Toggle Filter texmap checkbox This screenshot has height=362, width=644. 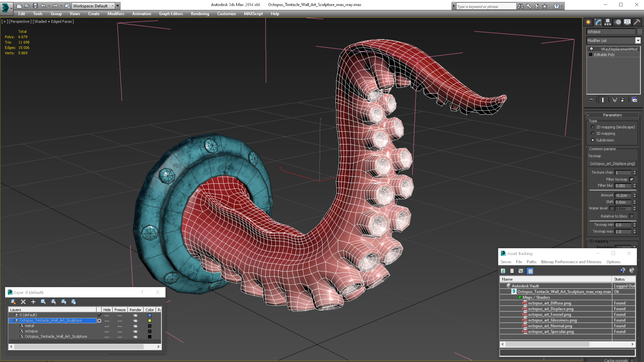point(631,179)
